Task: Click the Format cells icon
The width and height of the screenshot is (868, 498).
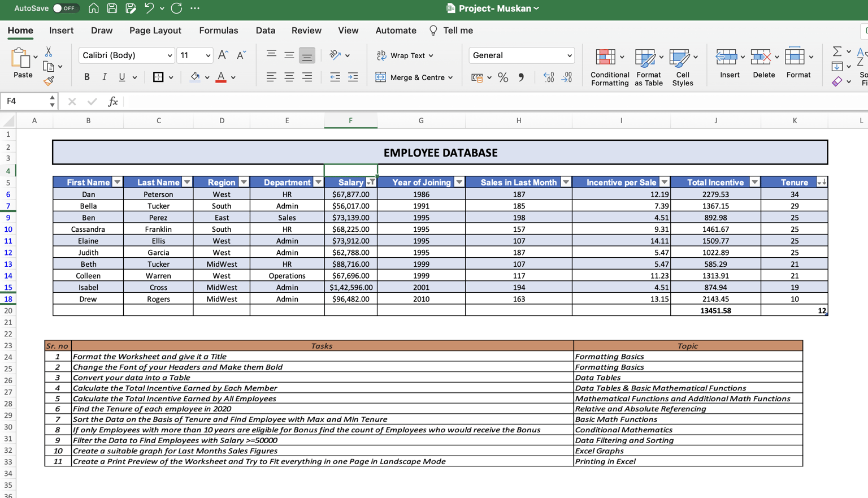Action: click(x=795, y=56)
